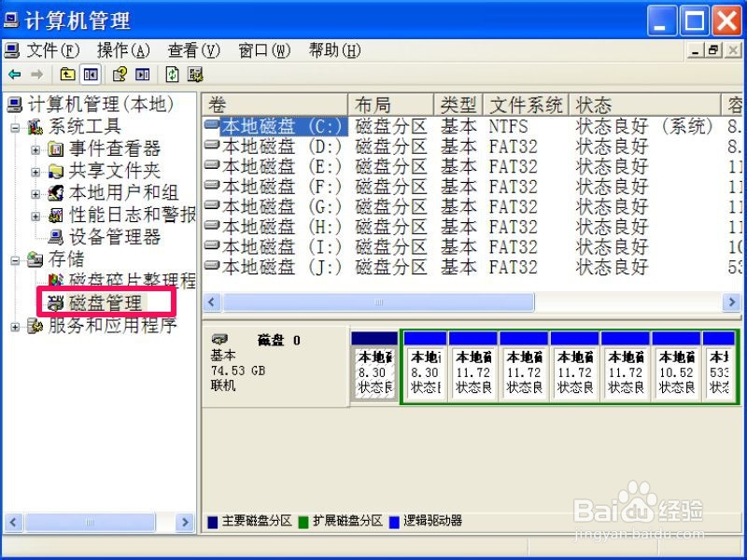Click the horizontal scrollbar under the volume list
The height and width of the screenshot is (560, 747).
[373, 301]
